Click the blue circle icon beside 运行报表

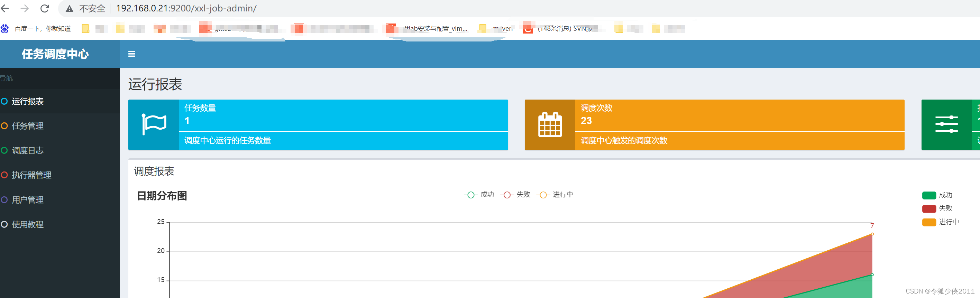4,101
